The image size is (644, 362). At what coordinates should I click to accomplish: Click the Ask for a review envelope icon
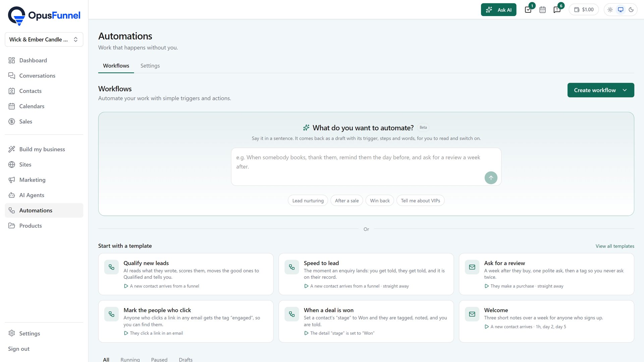coord(472,267)
